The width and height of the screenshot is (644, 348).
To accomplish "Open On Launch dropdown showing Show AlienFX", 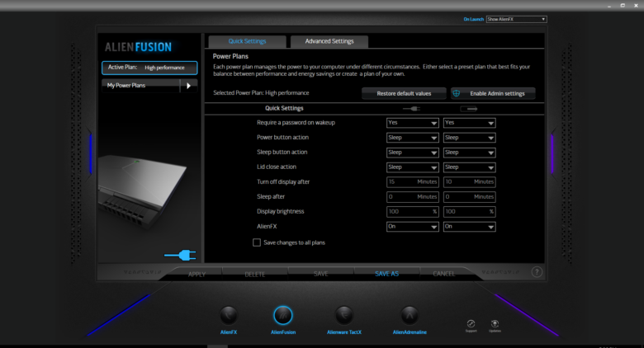I will pyautogui.click(x=516, y=19).
